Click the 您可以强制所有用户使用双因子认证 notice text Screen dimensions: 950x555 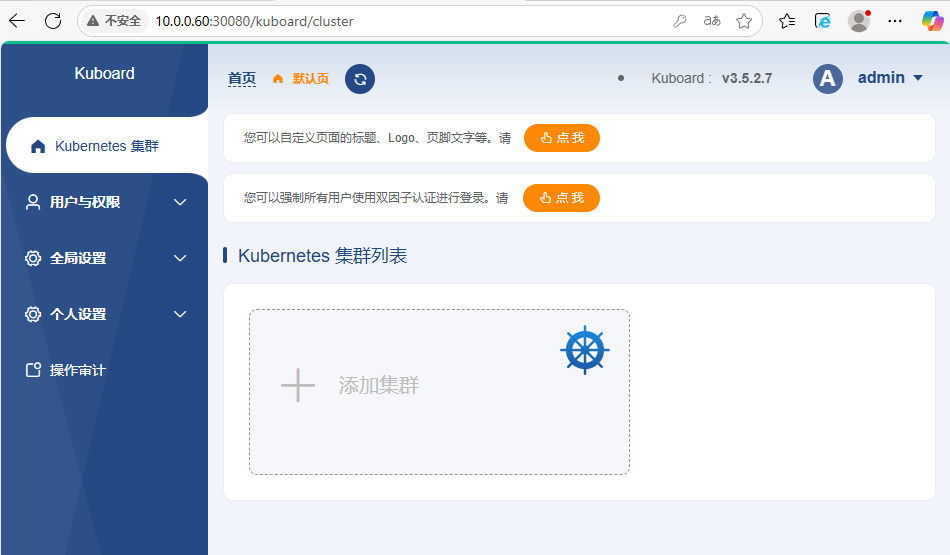pyautogui.click(x=376, y=198)
